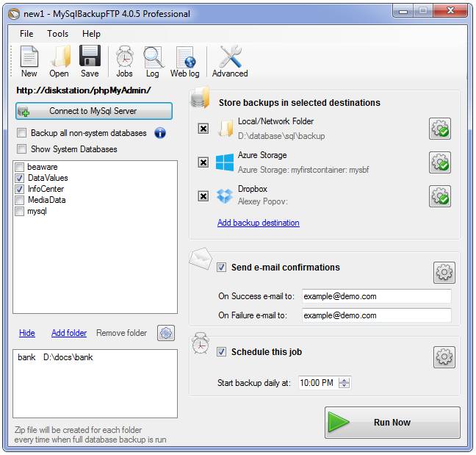The image size is (476, 455).
Task: Remove Dropbox destination X box
Action: 203,196
